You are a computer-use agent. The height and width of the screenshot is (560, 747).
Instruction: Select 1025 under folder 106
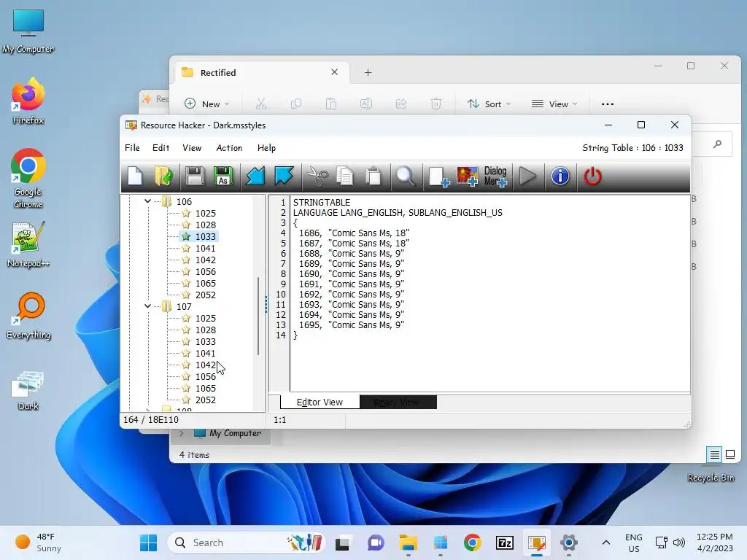tap(205, 214)
